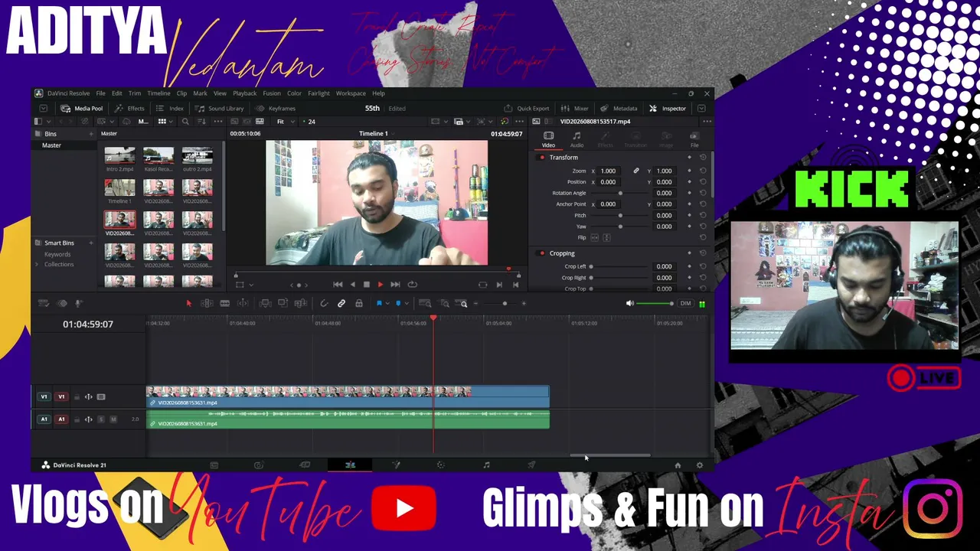Toggle Position Lock padlock in timeline toolbar

359,304
